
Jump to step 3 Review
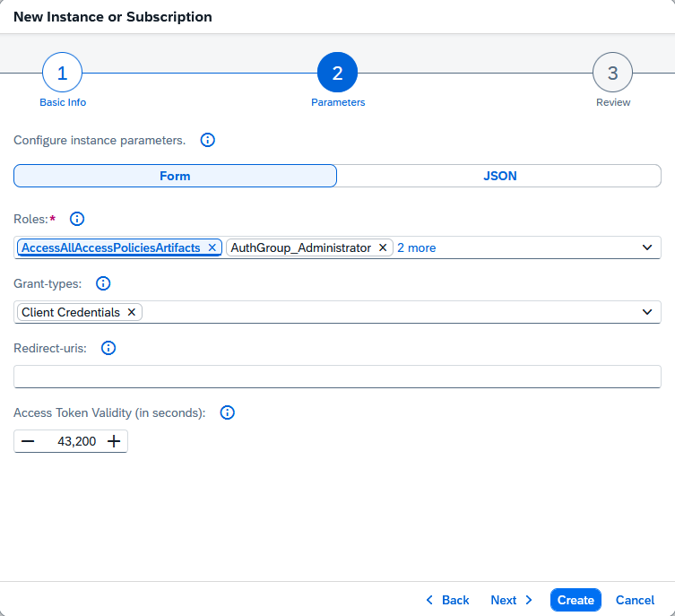coord(612,74)
